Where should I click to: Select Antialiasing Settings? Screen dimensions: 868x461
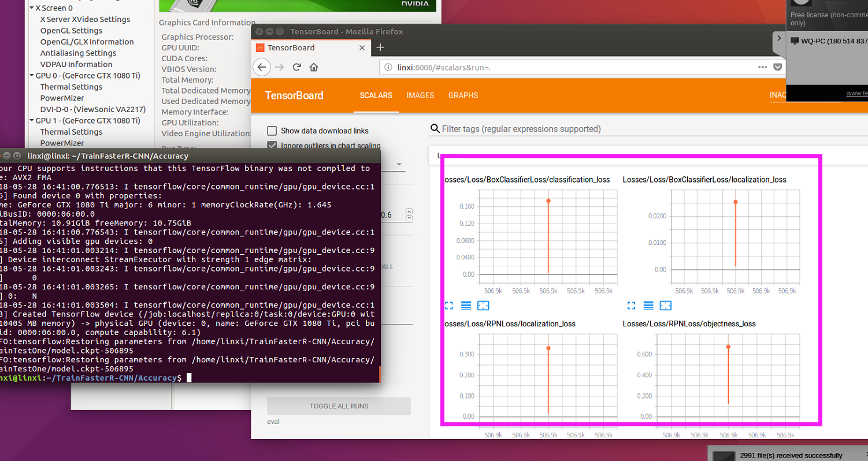click(x=78, y=53)
